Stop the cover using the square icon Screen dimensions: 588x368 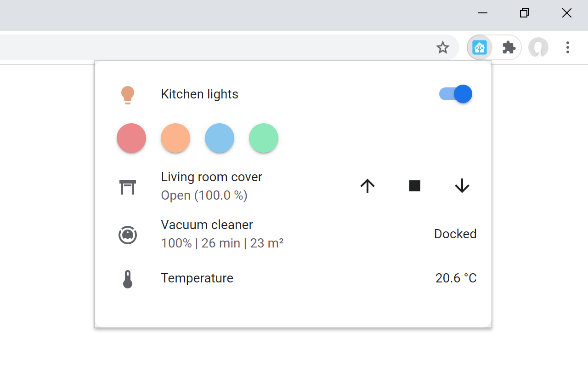pos(414,186)
